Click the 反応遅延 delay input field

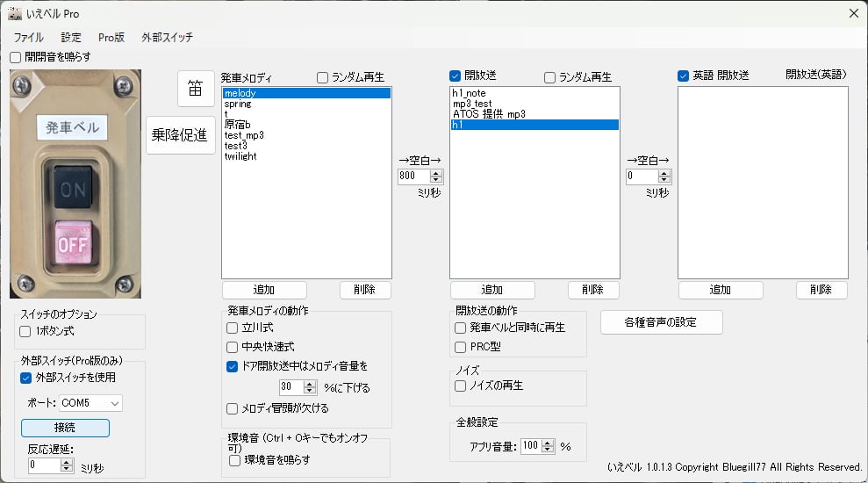pyautogui.click(x=44, y=465)
